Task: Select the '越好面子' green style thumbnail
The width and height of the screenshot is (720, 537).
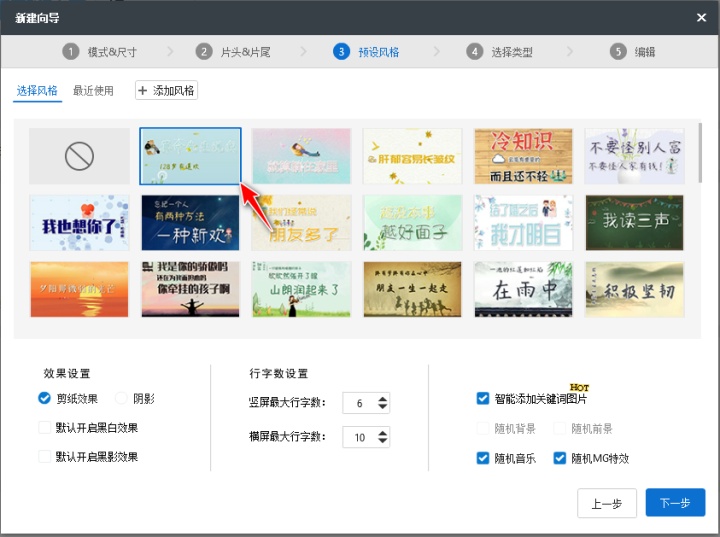Action: (x=412, y=223)
